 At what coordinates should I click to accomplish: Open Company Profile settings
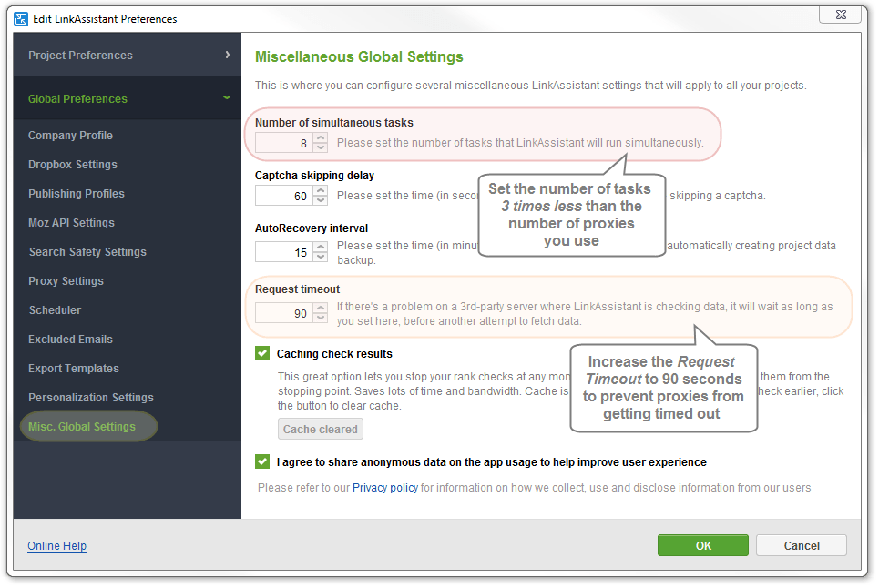(x=71, y=136)
